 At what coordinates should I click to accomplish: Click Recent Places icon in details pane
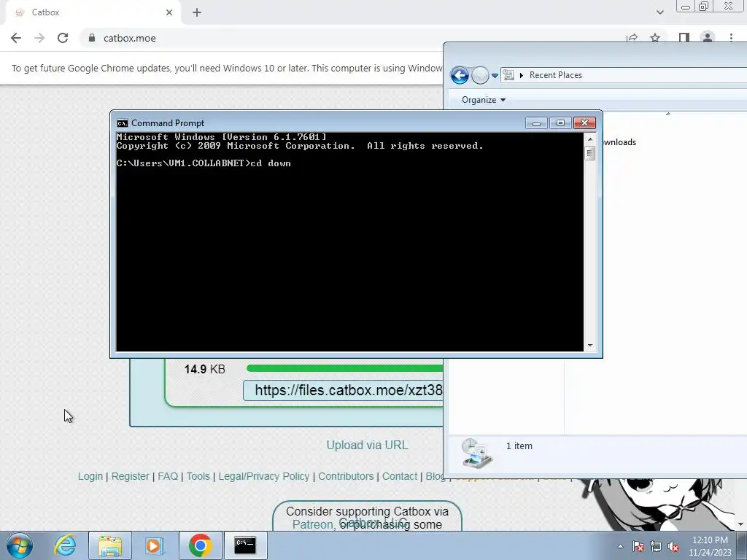pos(477,454)
